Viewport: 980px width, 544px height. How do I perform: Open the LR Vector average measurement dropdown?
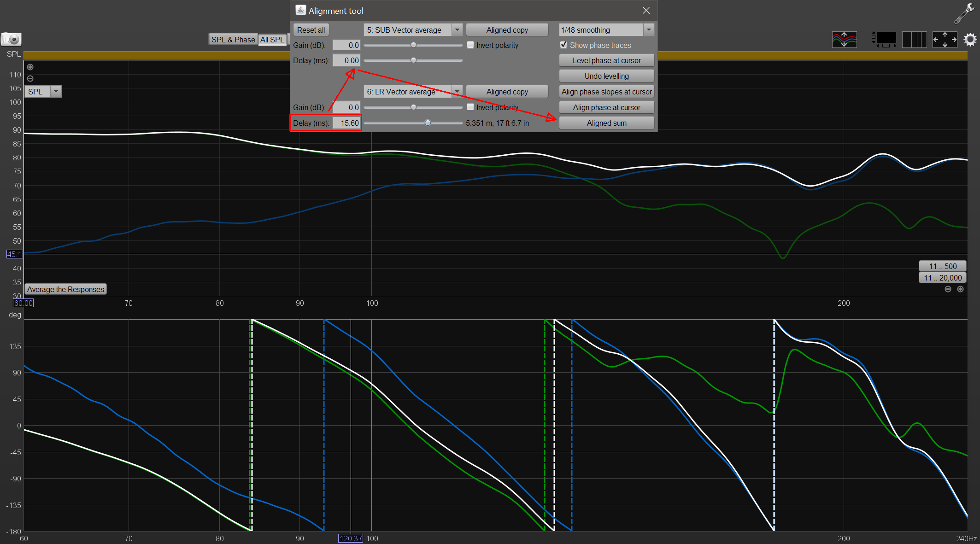(x=457, y=92)
